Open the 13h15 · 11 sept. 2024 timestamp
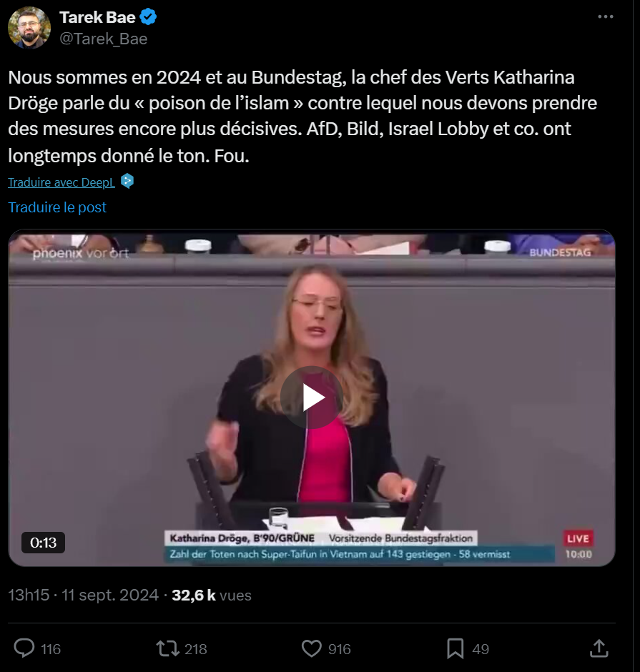The image size is (640, 672). (83, 595)
